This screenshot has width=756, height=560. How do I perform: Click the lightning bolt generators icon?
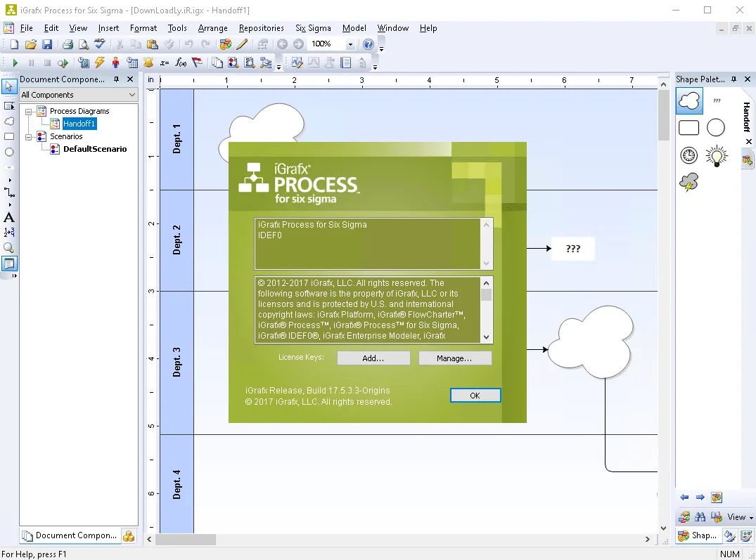click(100, 62)
